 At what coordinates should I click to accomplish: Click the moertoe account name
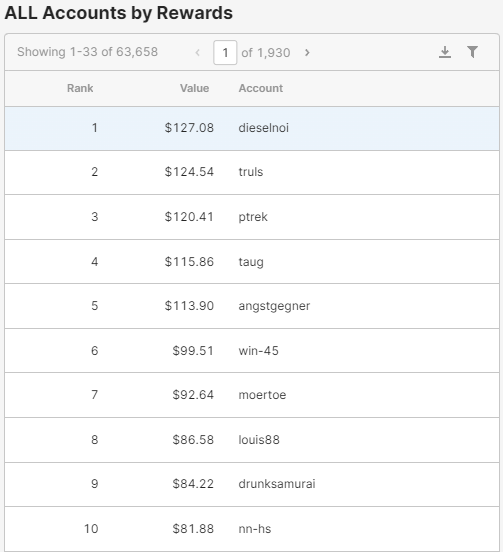(262, 395)
